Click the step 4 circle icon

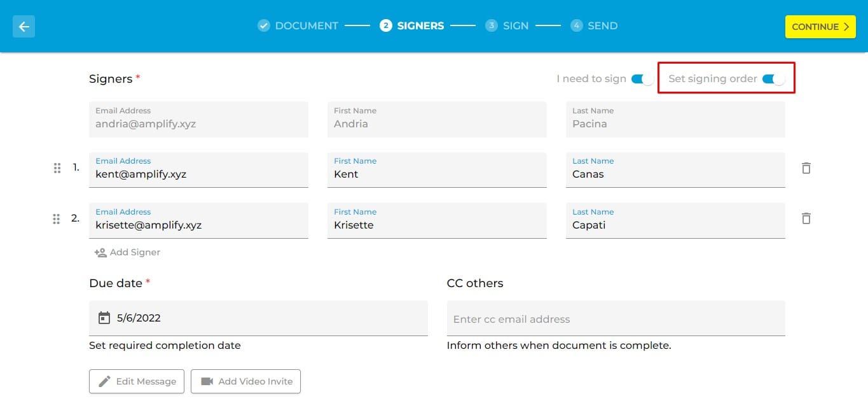[x=576, y=25]
